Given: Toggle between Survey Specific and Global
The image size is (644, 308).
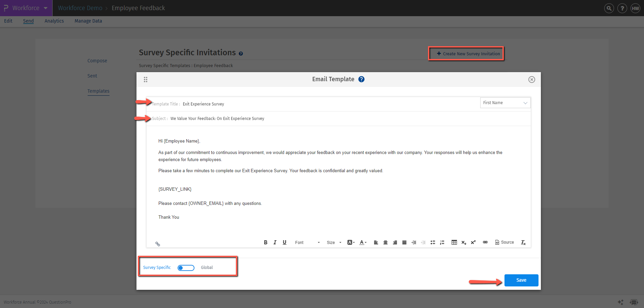Looking at the screenshot, I should [186, 267].
